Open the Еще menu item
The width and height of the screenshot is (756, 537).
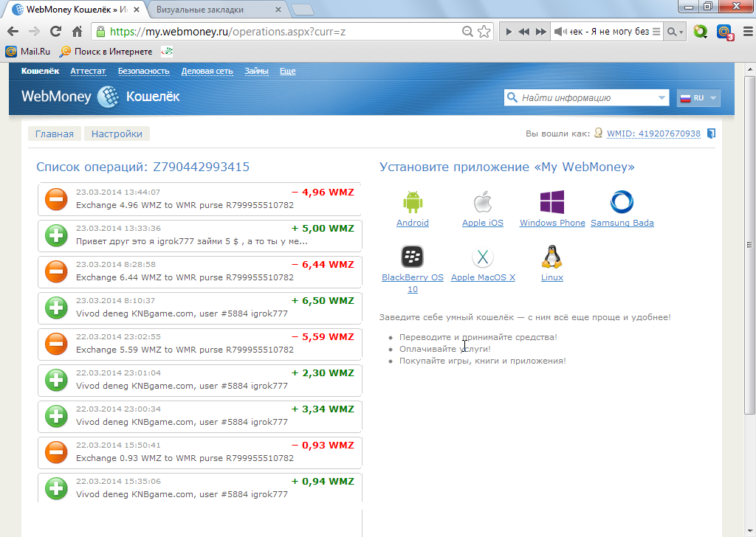(x=287, y=71)
